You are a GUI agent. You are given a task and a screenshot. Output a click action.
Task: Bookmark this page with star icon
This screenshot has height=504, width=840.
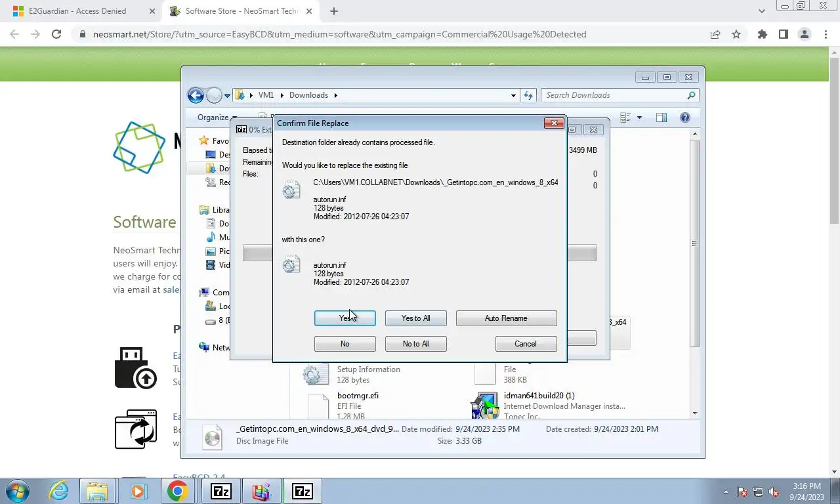pyautogui.click(x=736, y=34)
